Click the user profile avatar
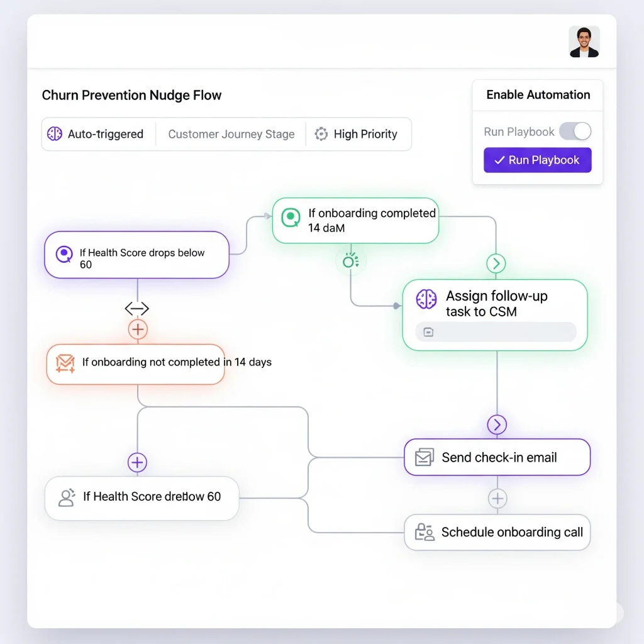 click(x=584, y=42)
